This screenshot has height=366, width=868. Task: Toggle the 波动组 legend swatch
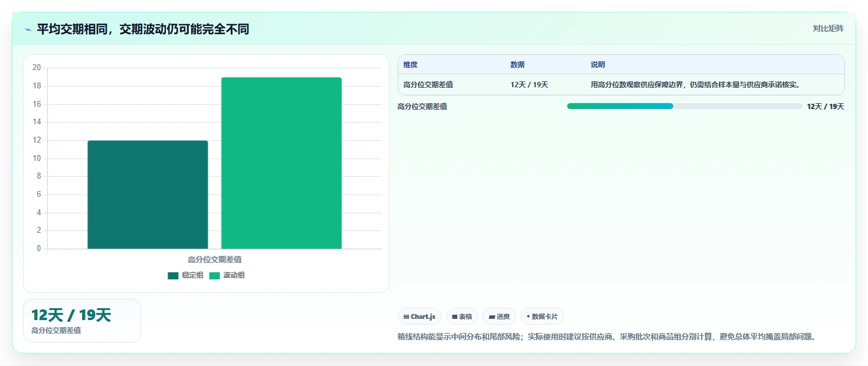coord(214,276)
